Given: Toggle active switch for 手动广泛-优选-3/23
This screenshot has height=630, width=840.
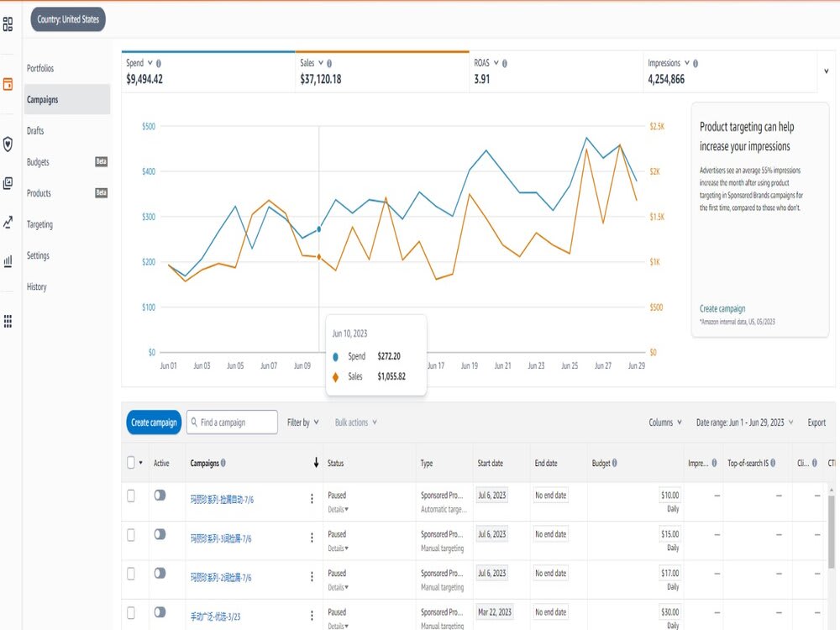Looking at the screenshot, I should (x=160, y=612).
